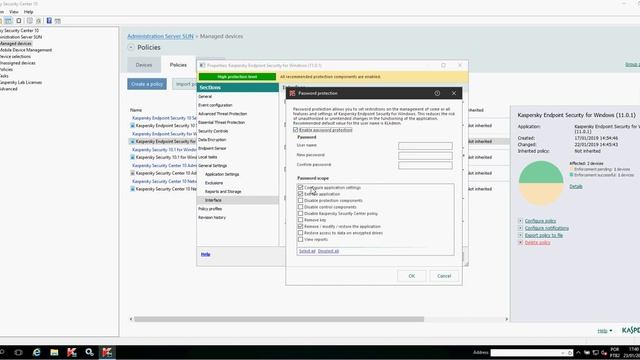Cancel the Password protection dialog
The height and width of the screenshot is (360, 640).
tap(444, 276)
